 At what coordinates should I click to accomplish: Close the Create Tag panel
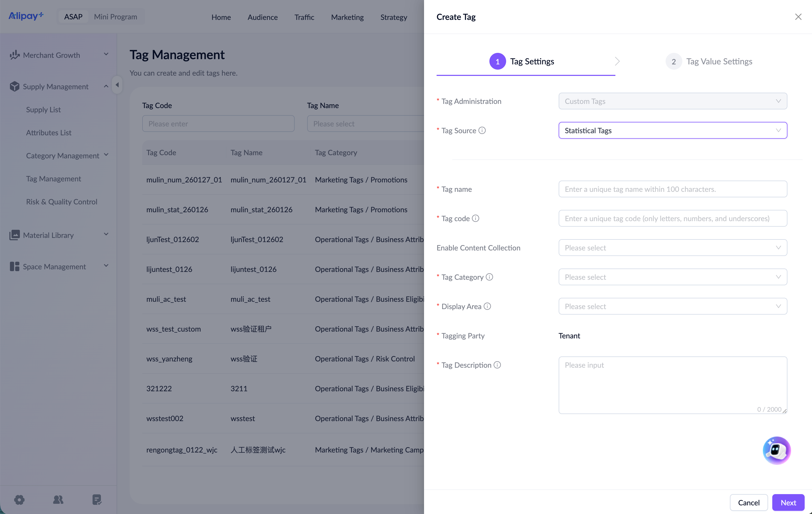click(x=798, y=17)
